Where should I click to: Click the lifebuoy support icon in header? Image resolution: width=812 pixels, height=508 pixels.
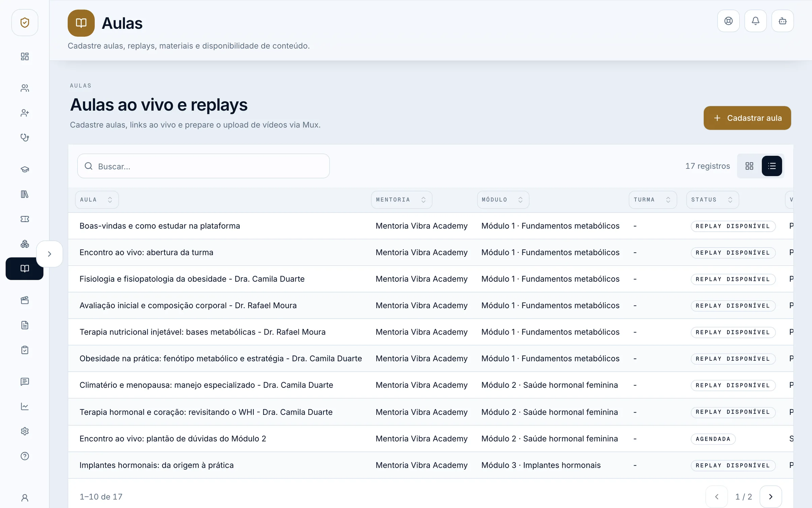(x=728, y=21)
